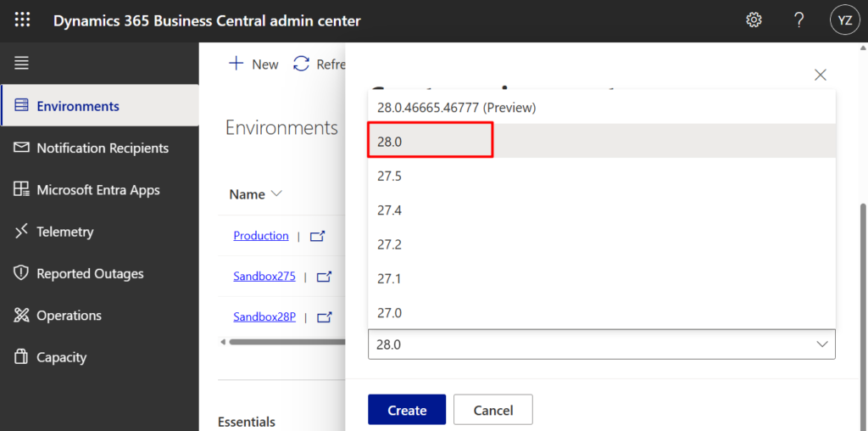
Task: Open the YZ account avatar
Action: pyautogui.click(x=844, y=20)
